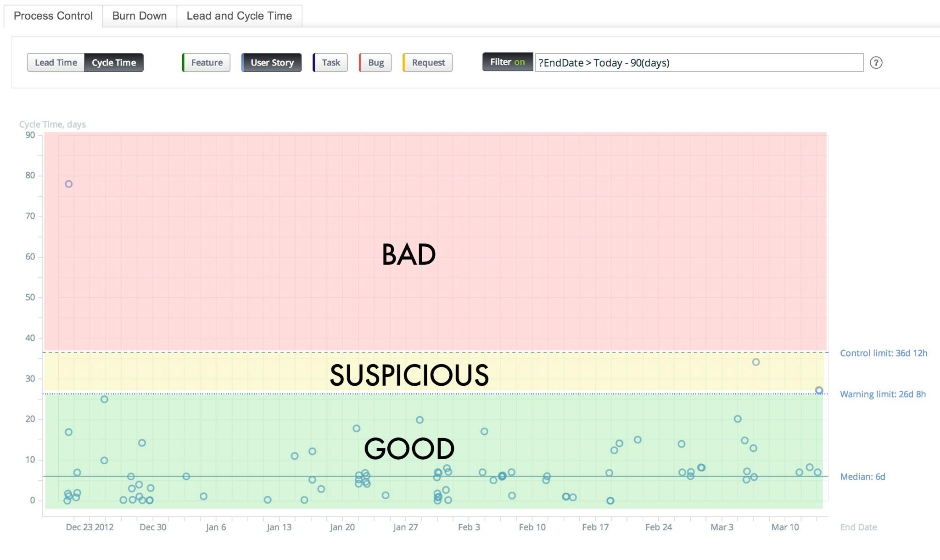940x560 pixels.
Task: Switch to the Burn Down tab
Action: (x=139, y=16)
